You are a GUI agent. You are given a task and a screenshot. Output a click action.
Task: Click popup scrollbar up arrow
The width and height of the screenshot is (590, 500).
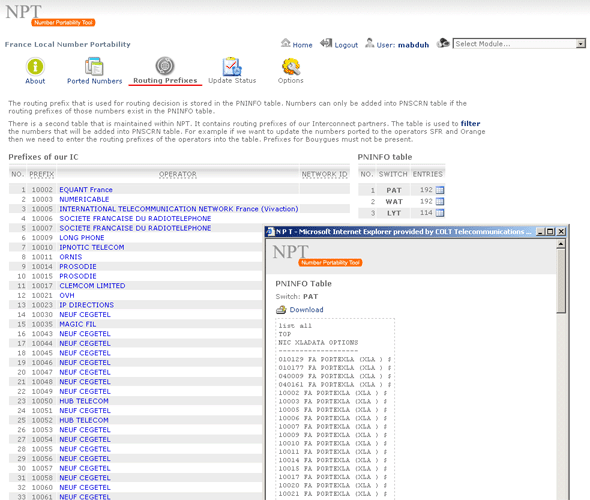pyautogui.click(x=561, y=244)
